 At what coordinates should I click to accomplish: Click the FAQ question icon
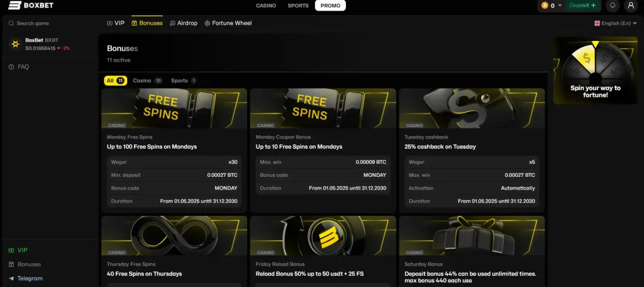(x=11, y=67)
